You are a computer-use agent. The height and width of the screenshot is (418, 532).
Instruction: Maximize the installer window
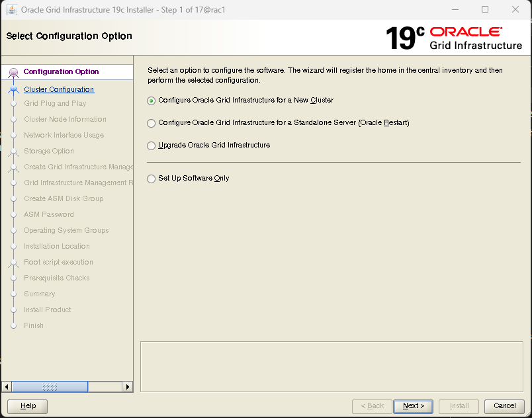[x=485, y=9]
